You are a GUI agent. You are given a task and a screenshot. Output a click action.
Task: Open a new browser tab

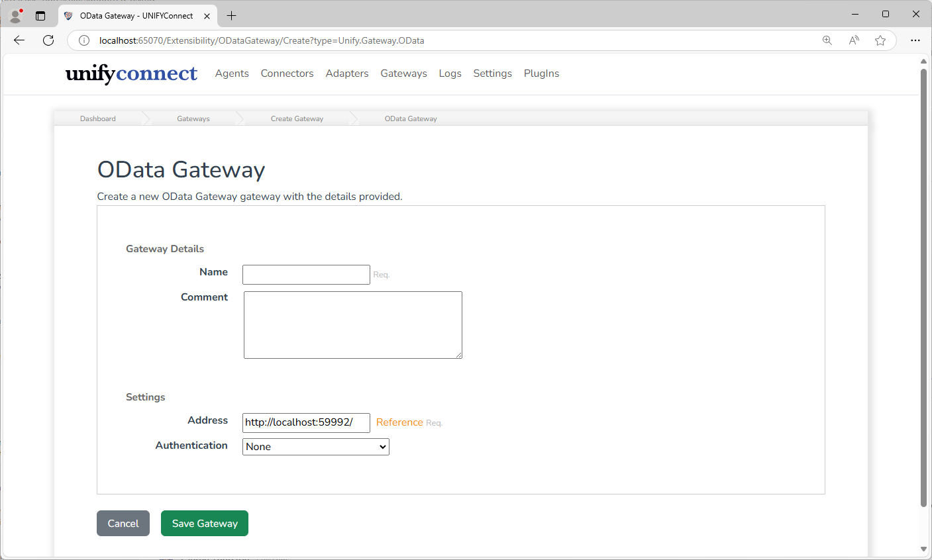pos(231,16)
